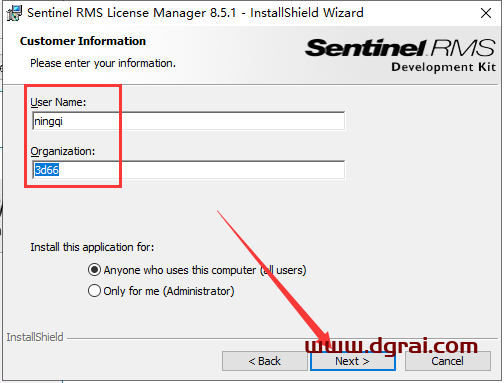Image resolution: width=504 pixels, height=383 pixels.
Task: Cancel the installation
Action: coord(448,361)
